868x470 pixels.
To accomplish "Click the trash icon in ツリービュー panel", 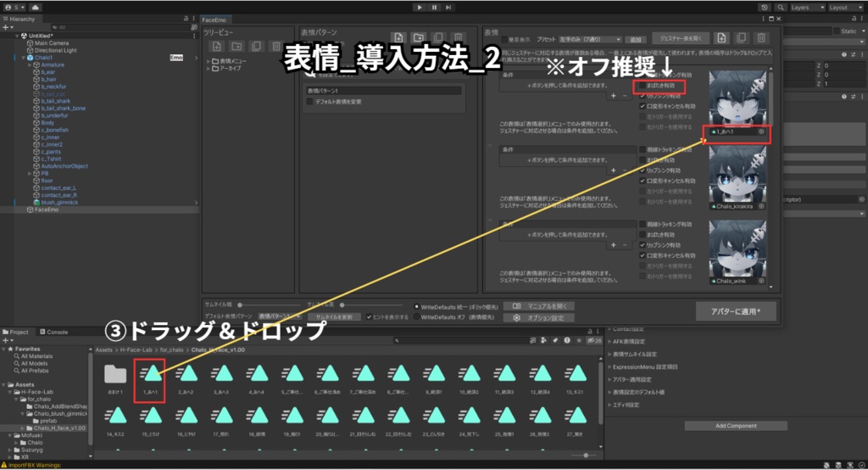I will tap(275, 47).
